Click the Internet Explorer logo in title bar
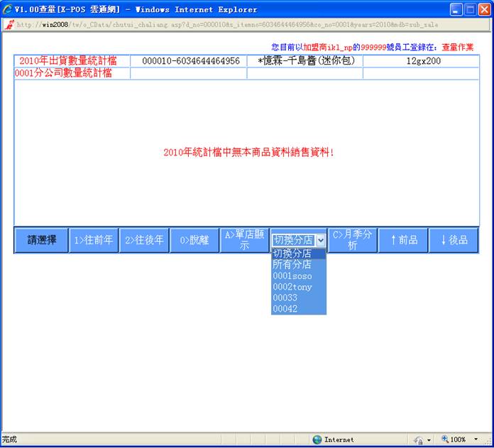This screenshot has height=448, width=494. (x=7, y=9)
